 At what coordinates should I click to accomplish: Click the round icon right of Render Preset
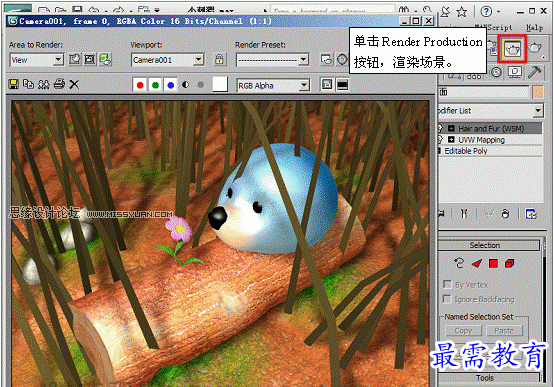[x=342, y=59]
